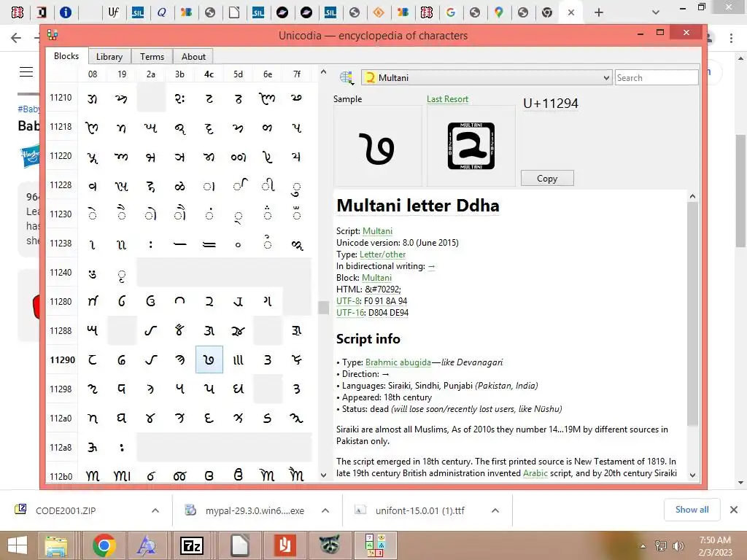Open File Explorer from the taskbar
Screen dimensions: 747x560
coord(55,545)
